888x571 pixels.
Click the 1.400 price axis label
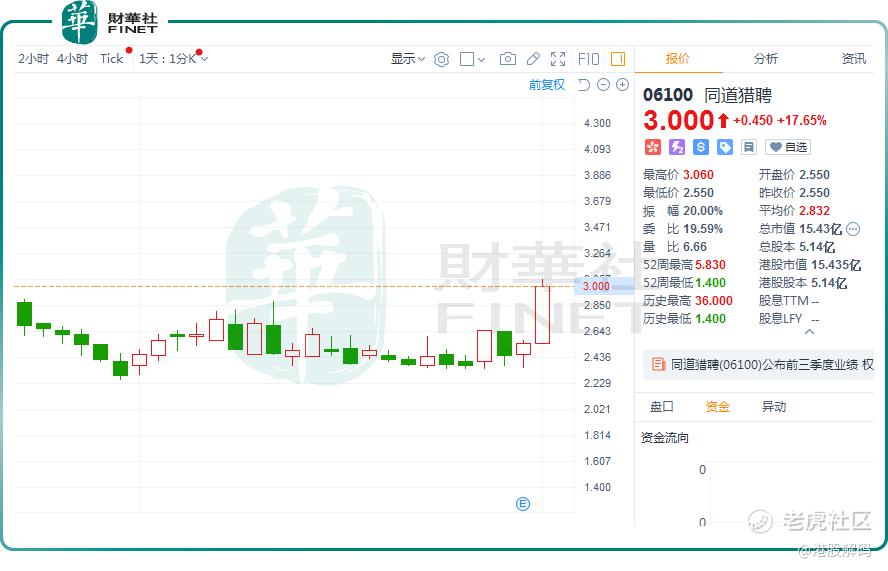coord(597,487)
